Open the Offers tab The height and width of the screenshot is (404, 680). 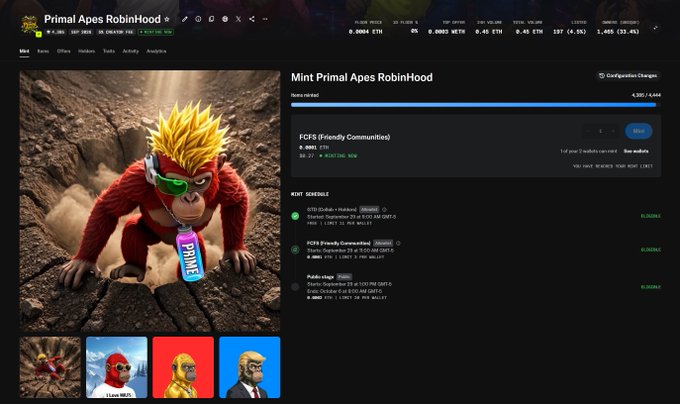63,51
